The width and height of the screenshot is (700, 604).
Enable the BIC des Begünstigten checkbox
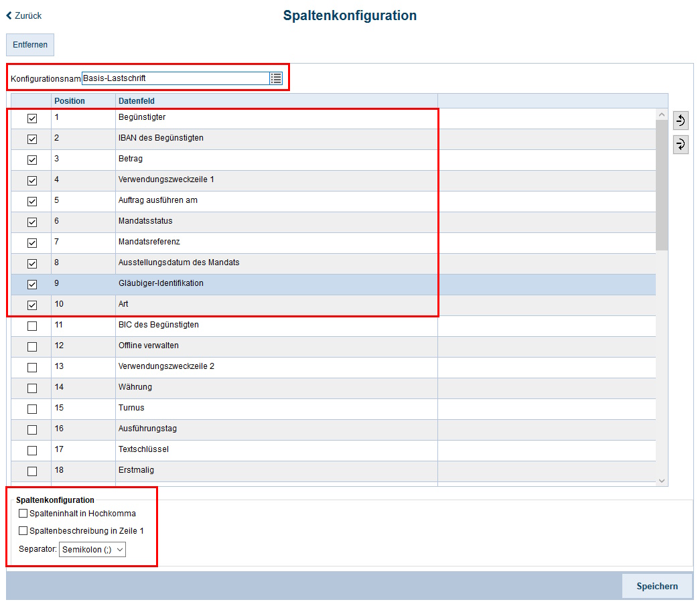32,326
